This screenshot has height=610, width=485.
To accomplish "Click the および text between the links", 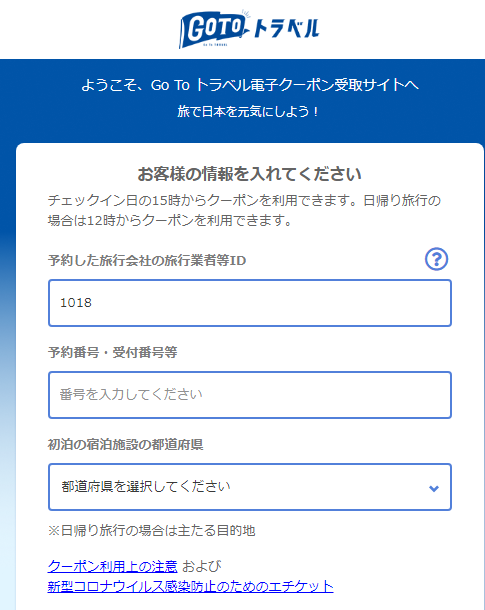I will [x=202, y=566].
